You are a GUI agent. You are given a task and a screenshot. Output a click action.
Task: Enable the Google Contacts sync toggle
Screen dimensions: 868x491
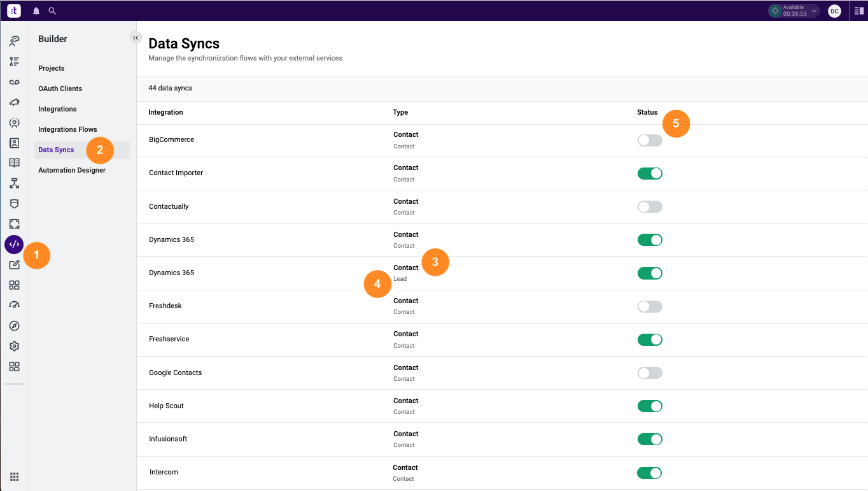[x=649, y=373]
